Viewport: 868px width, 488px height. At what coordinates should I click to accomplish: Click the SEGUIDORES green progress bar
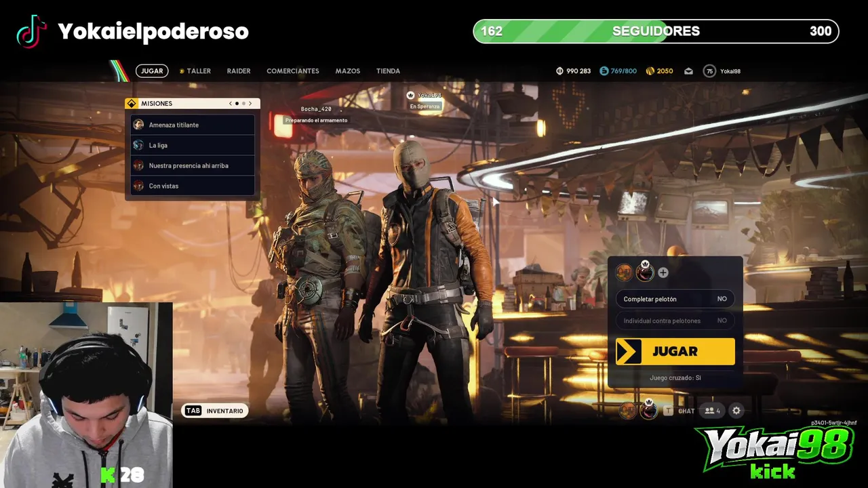(656, 31)
